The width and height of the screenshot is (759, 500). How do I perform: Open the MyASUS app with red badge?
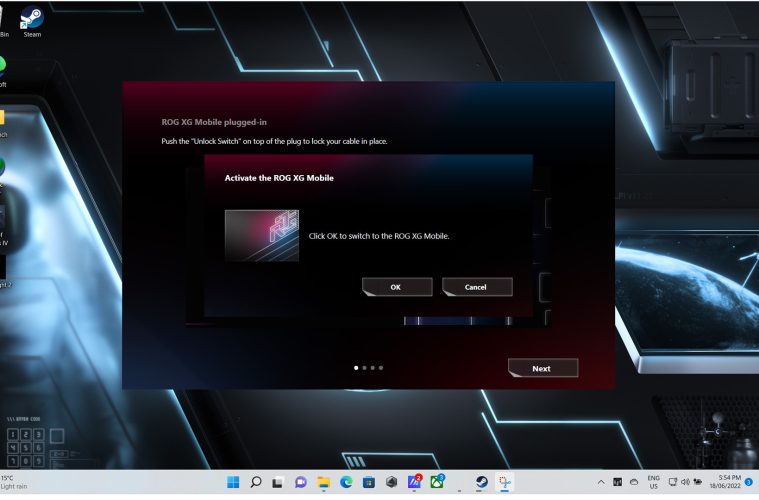[414, 482]
